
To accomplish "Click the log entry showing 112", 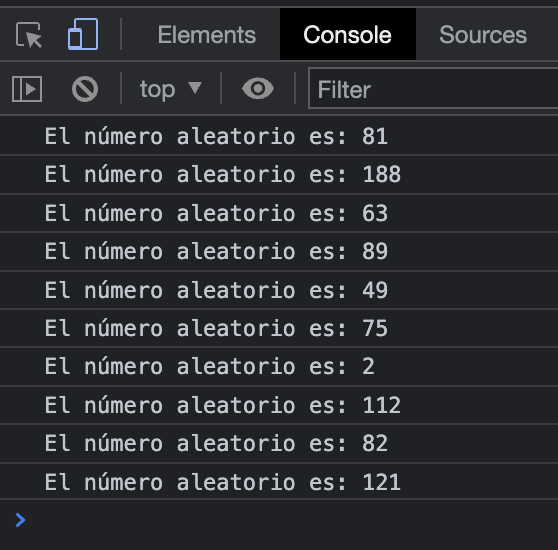I will 279,405.
